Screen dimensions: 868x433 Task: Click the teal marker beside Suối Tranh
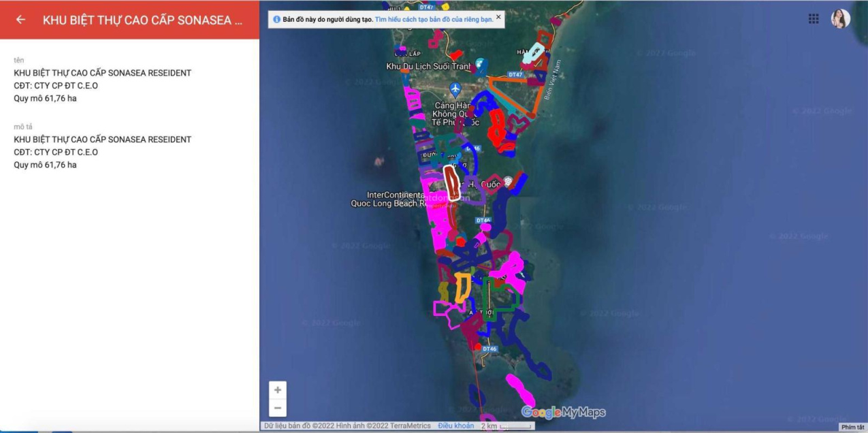point(481,65)
